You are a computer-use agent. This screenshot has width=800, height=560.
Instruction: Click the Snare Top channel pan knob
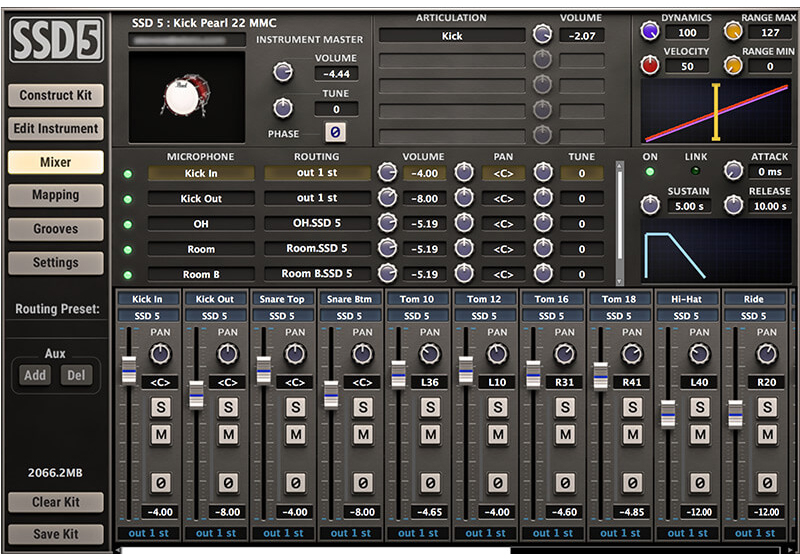[295, 353]
